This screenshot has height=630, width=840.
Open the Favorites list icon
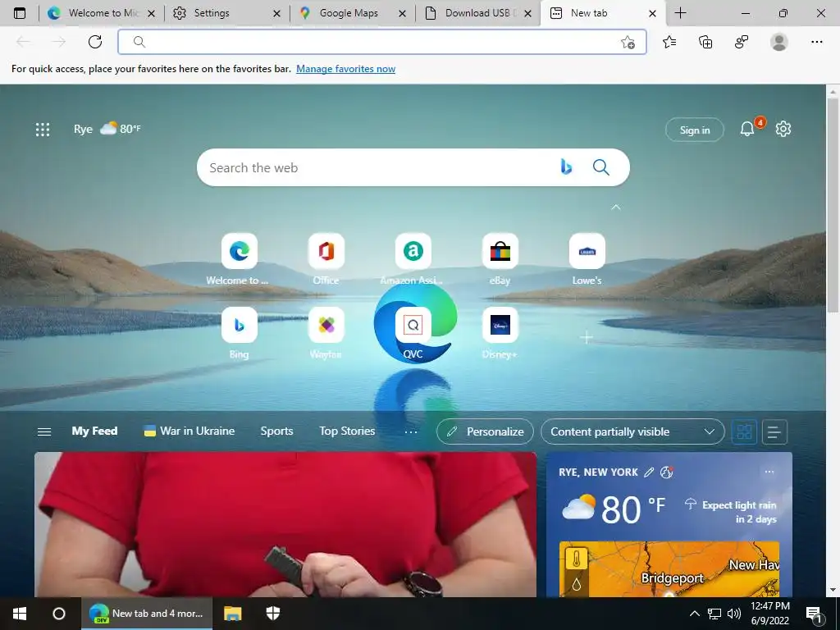point(669,42)
